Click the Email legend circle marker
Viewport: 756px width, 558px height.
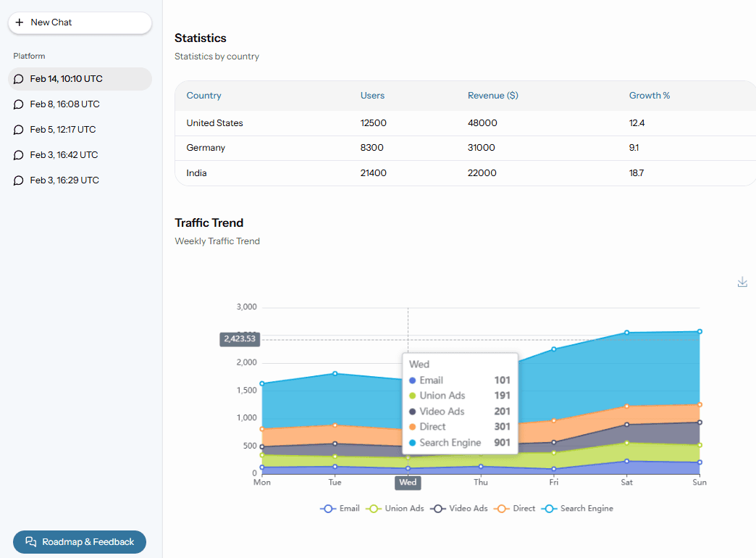(x=328, y=508)
